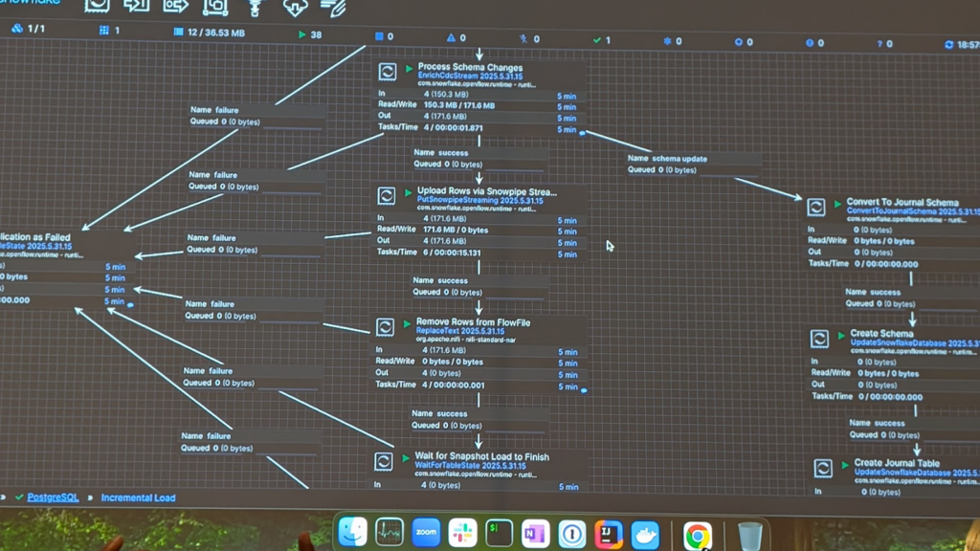This screenshot has height=551, width=980.
Task: Open Google Chrome from the dock
Action: click(x=698, y=536)
